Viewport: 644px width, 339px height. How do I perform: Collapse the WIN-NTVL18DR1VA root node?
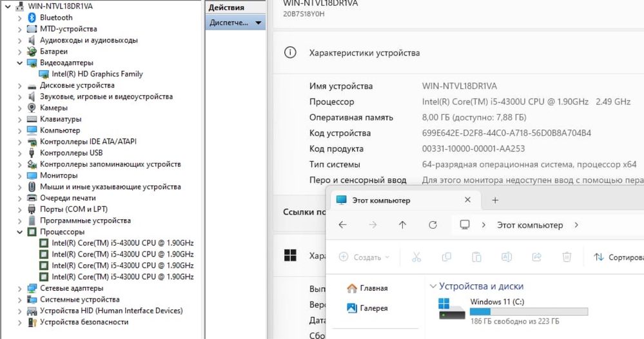tap(7, 6)
